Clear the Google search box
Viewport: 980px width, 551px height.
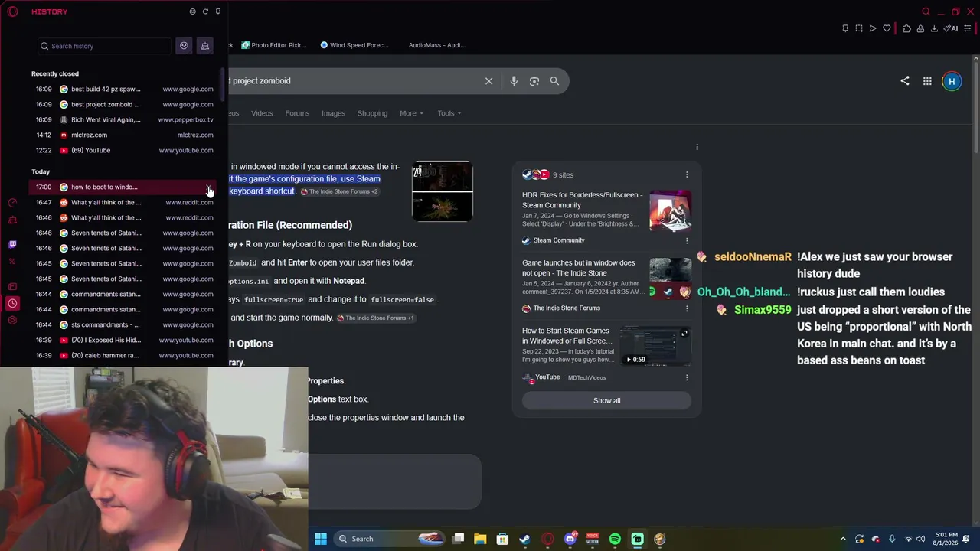pyautogui.click(x=488, y=81)
